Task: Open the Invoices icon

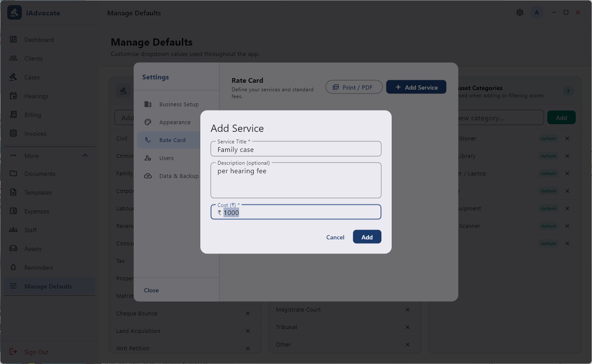Action: click(13, 133)
